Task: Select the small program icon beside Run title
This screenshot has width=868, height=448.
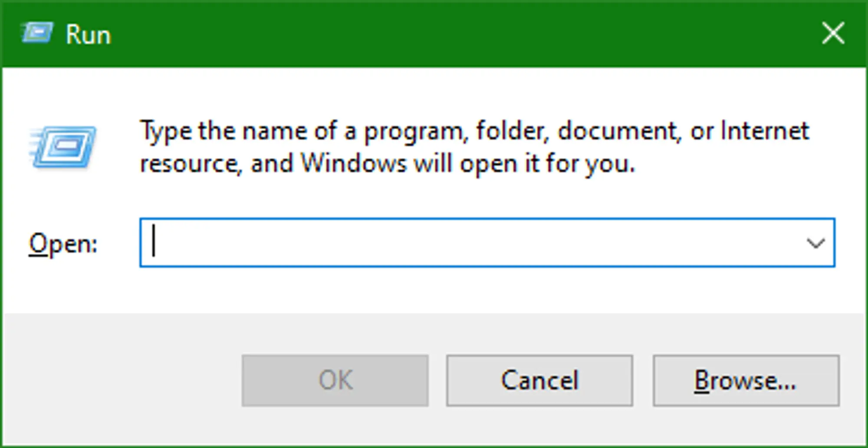Action: pos(37,33)
